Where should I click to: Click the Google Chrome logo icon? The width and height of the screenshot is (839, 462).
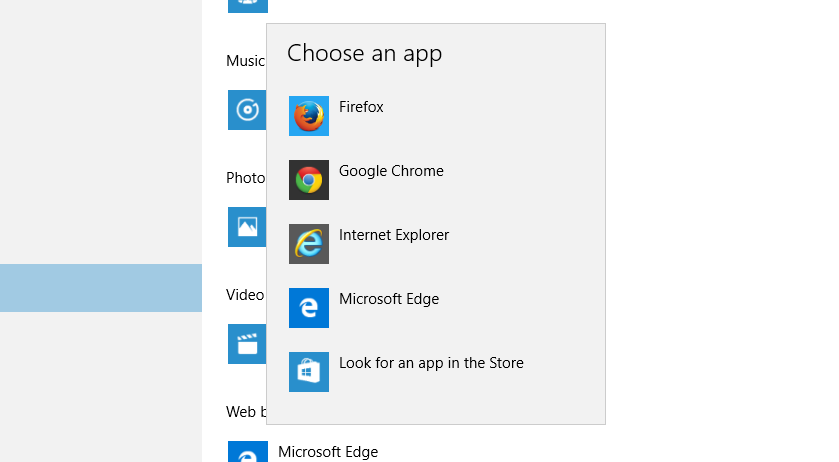[309, 180]
